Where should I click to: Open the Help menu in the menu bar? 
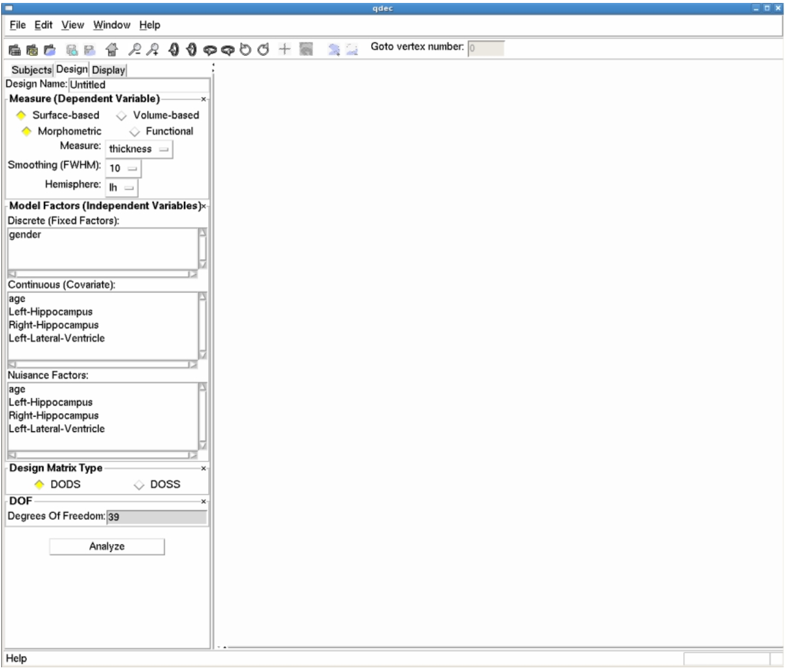pos(149,25)
